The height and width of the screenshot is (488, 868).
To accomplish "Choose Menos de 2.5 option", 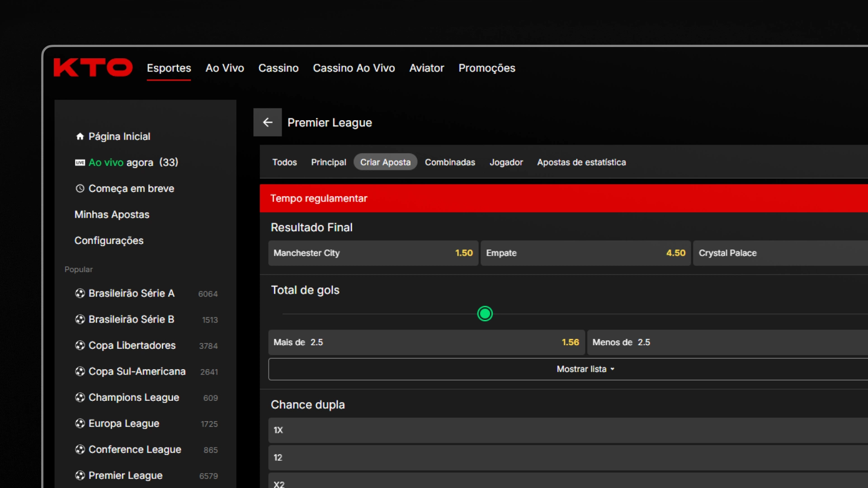I will [727, 343].
